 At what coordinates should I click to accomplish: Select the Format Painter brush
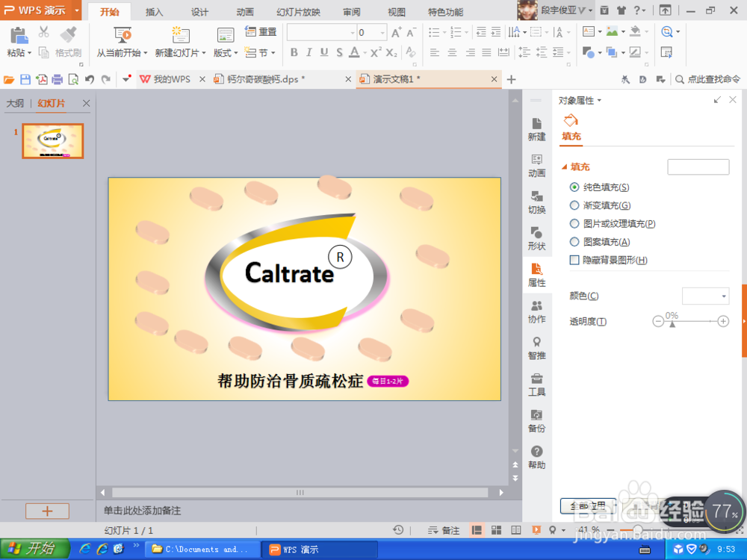pos(69,34)
